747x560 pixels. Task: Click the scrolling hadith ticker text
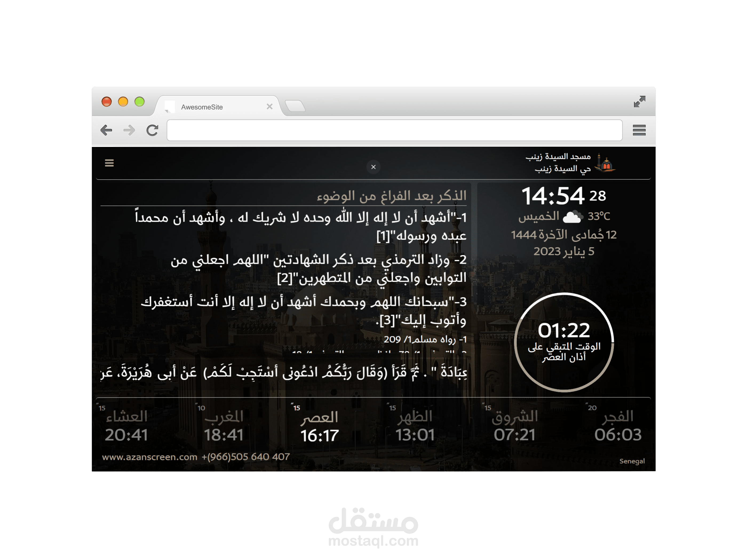click(284, 373)
